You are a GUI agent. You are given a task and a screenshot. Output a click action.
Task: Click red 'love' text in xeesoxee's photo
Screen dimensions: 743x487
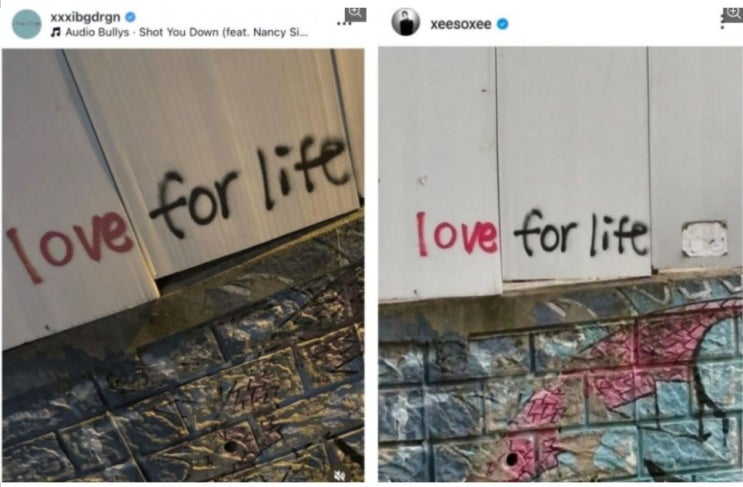click(x=457, y=234)
